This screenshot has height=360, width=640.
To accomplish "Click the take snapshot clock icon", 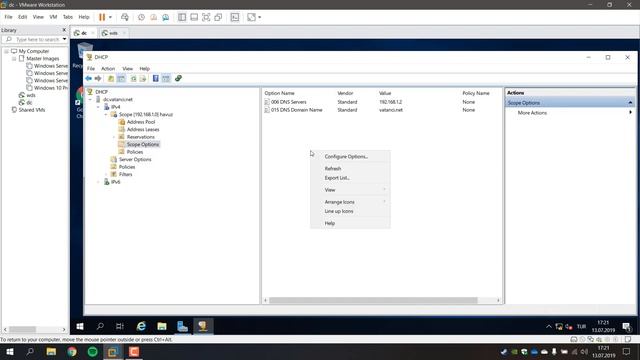I will (x=141, y=17).
